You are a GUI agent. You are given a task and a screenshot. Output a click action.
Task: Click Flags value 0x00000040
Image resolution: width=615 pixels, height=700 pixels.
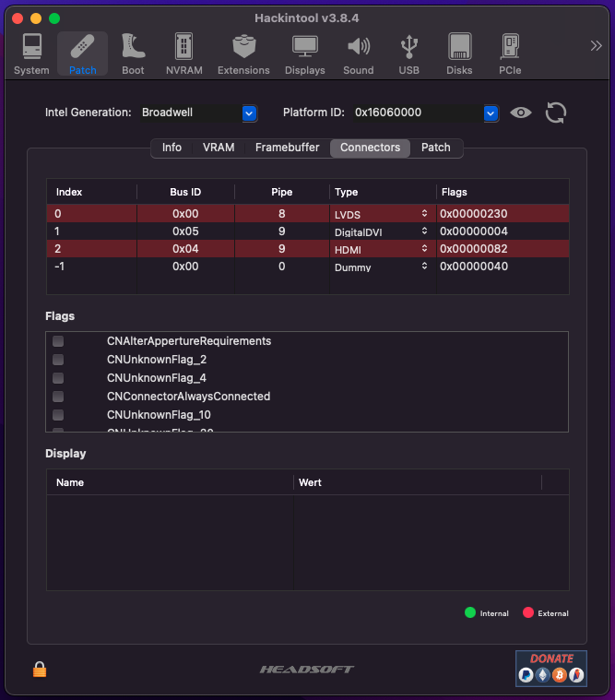coord(474,267)
